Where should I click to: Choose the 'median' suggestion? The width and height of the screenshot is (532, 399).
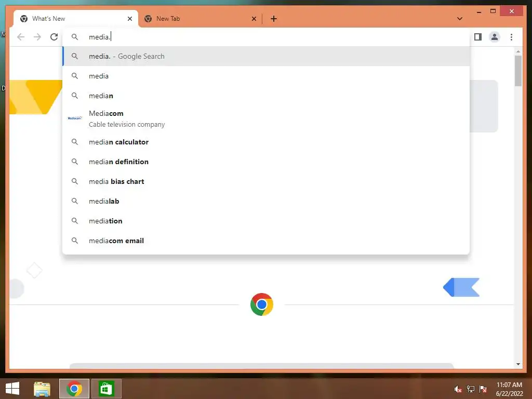(x=267, y=96)
